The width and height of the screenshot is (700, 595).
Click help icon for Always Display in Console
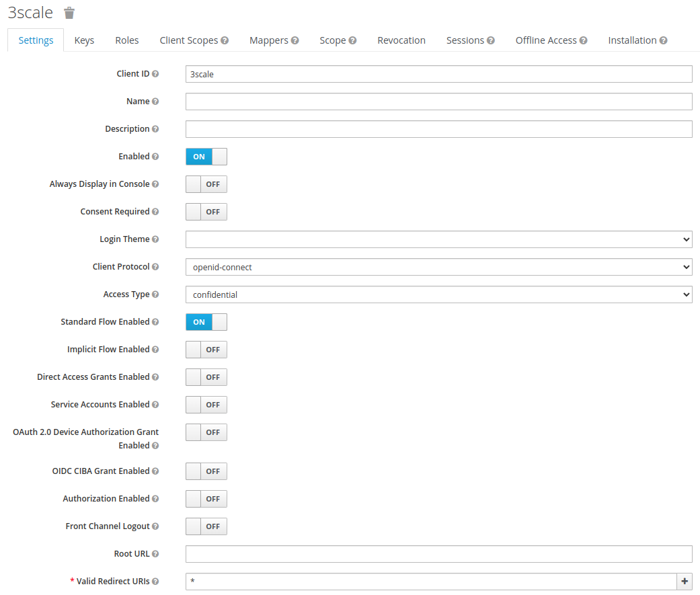[155, 184]
